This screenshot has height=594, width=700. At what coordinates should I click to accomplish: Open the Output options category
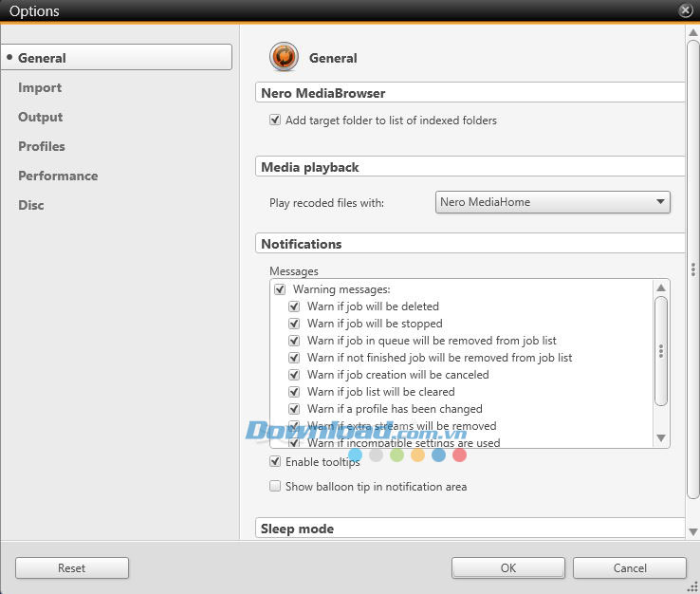(40, 117)
